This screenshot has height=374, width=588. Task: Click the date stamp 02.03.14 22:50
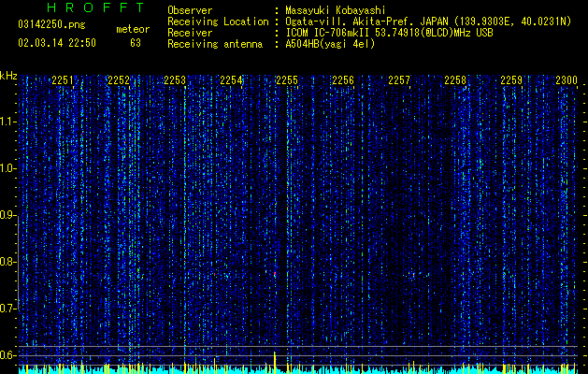point(57,43)
